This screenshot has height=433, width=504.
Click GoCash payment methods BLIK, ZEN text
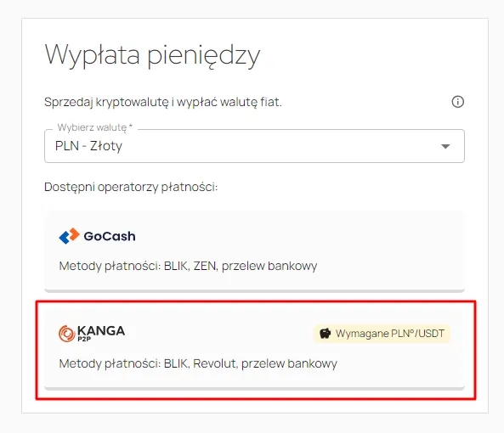click(188, 266)
